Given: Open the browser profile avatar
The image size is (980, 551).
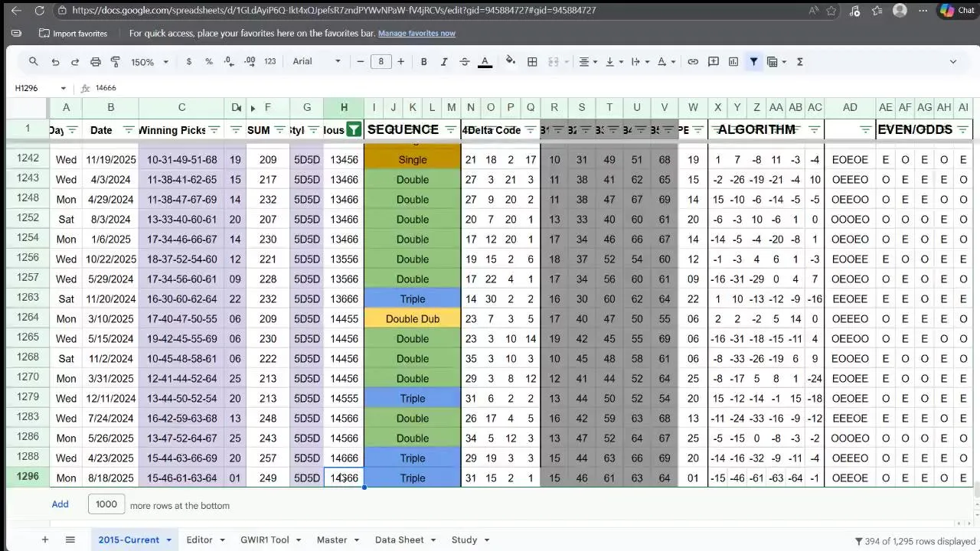Looking at the screenshot, I should click(900, 11).
